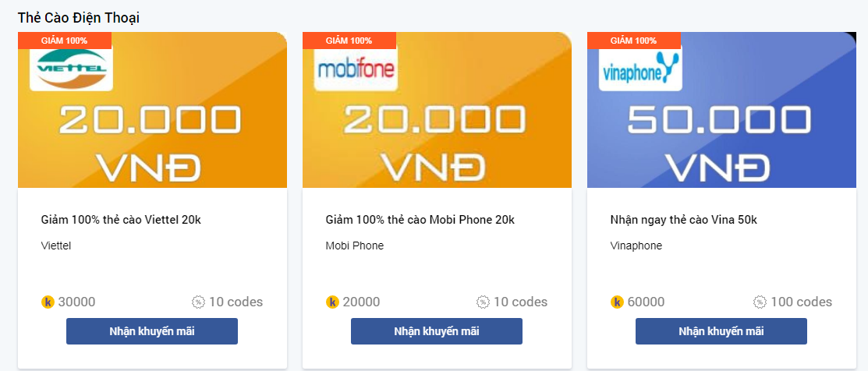868x371 pixels.
Task: Click coin icon beside 30000
Action: (x=48, y=302)
